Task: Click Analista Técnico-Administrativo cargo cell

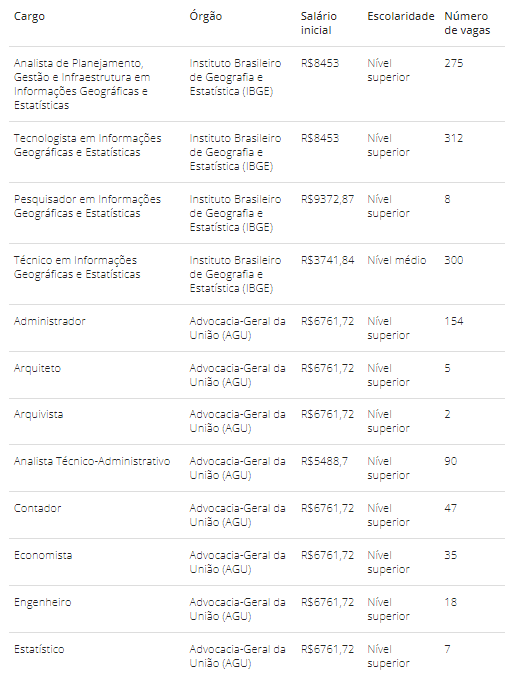Action: coord(92,461)
